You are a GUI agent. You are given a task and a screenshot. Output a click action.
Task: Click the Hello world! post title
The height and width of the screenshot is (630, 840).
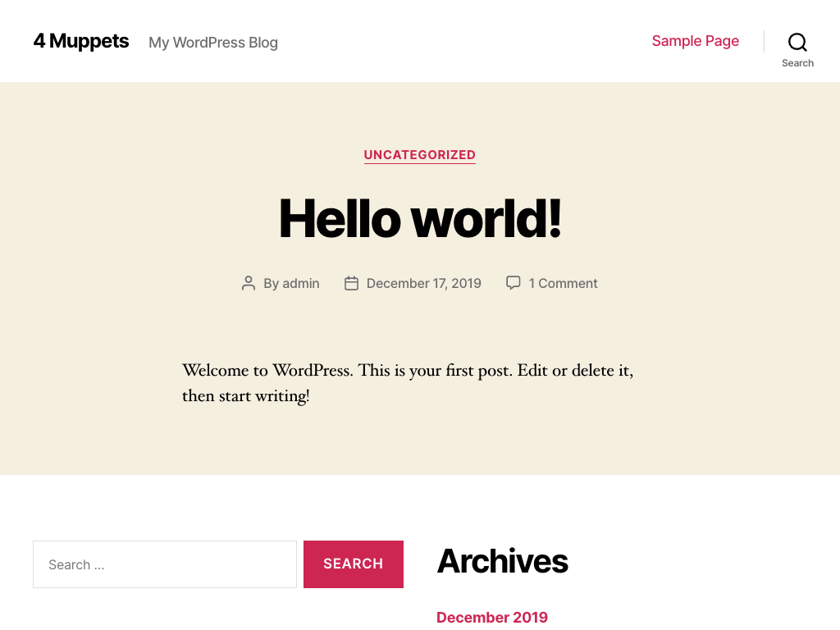pyautogui.click(x=420, y=218)
